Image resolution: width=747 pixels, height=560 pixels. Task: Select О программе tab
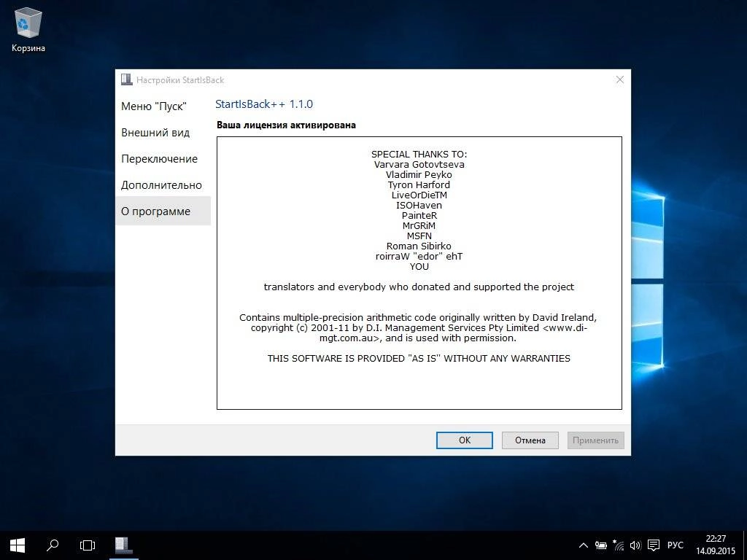pos(163,211)
